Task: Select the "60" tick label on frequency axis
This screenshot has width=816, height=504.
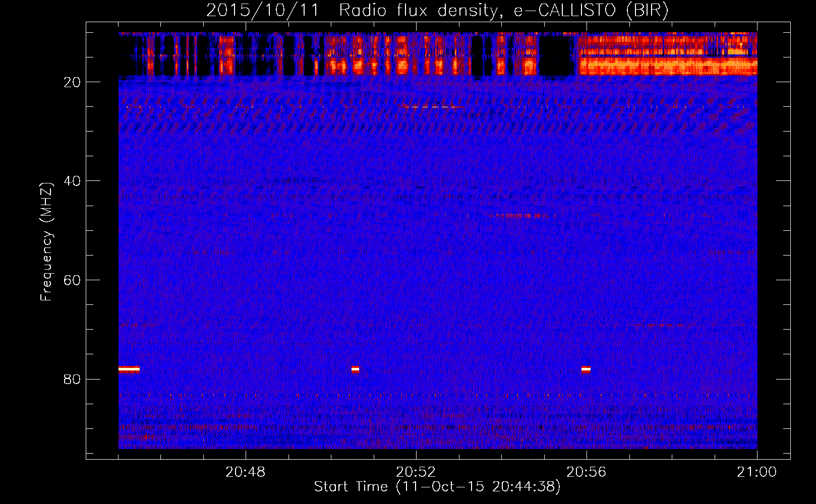Action: click(x=73, y=280)
